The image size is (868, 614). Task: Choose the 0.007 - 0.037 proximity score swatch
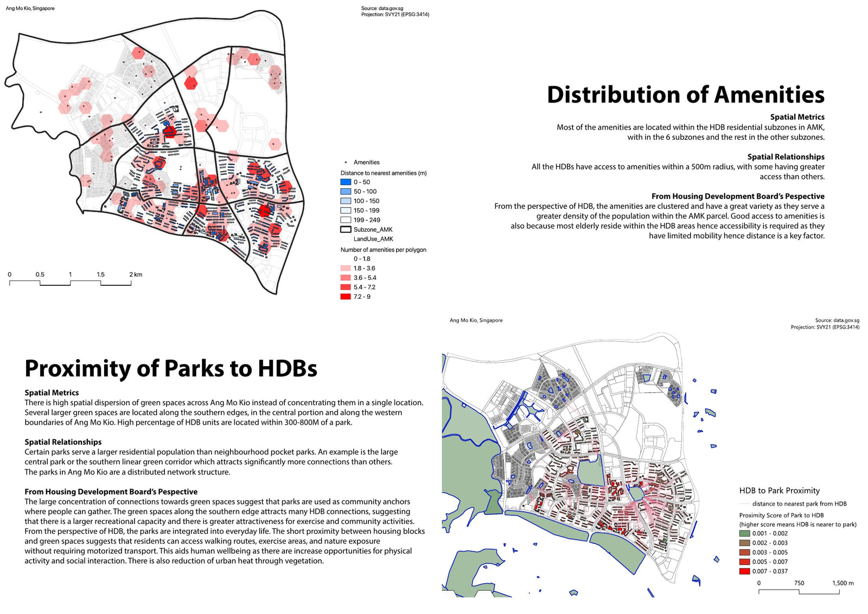pyautogui.click(x=744, y=572)
